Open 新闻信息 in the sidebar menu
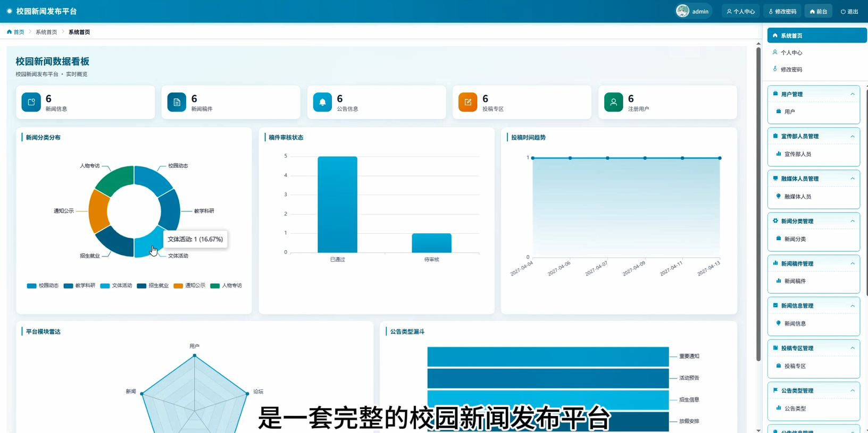Image resolution: width=868 pixels, height=433 pixels. (x=814, y=324)
